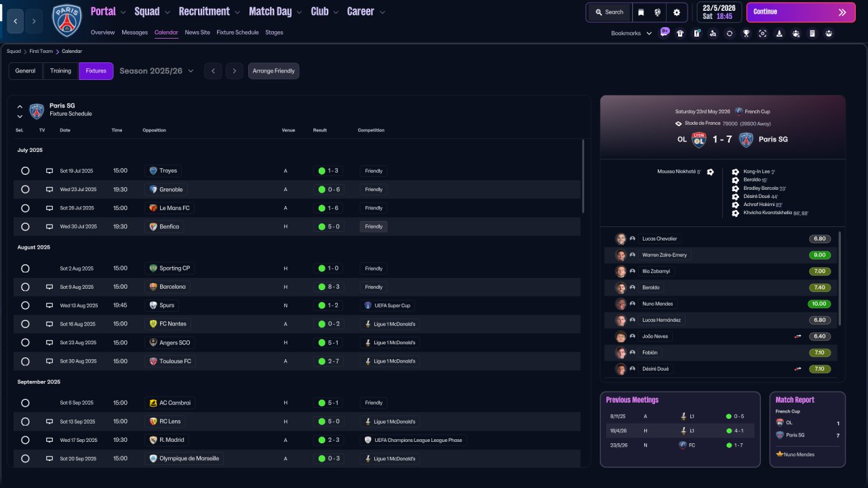
Task: Go to the next season arrow
Action: [x=235, y=71]
